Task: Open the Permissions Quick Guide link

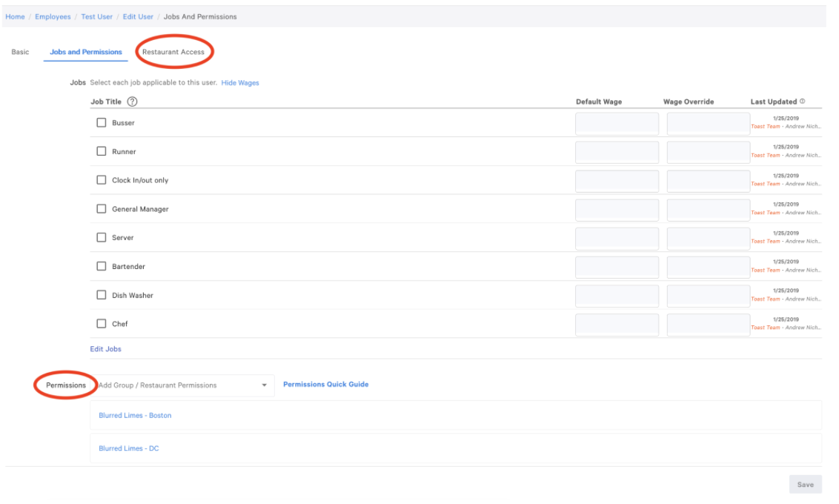Action: 325,385
